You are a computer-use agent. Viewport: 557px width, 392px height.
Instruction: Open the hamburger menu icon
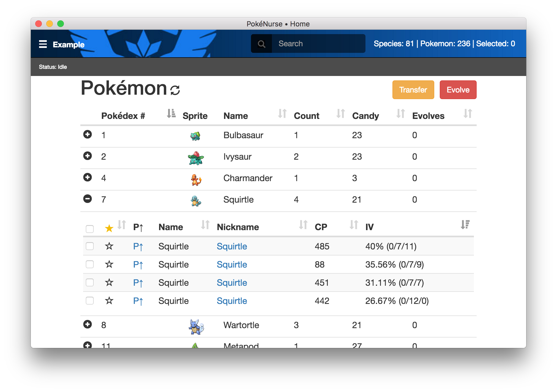pyautogui.click(x=43, y=44)
